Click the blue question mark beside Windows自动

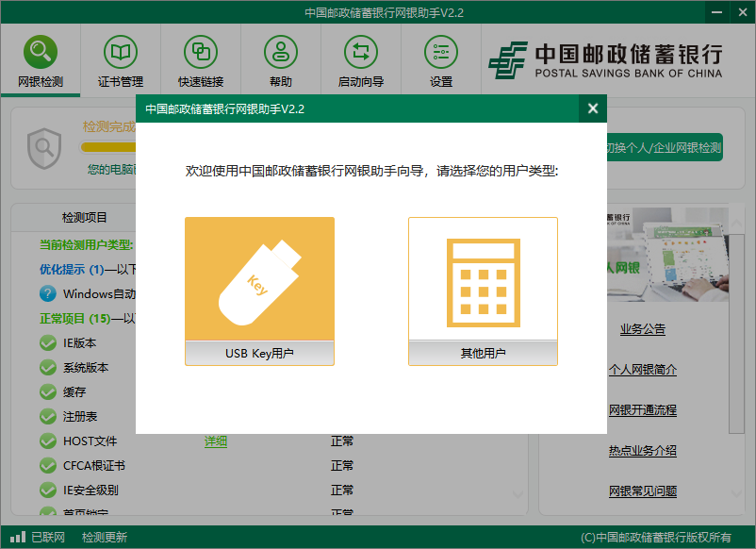coord(48,293)
